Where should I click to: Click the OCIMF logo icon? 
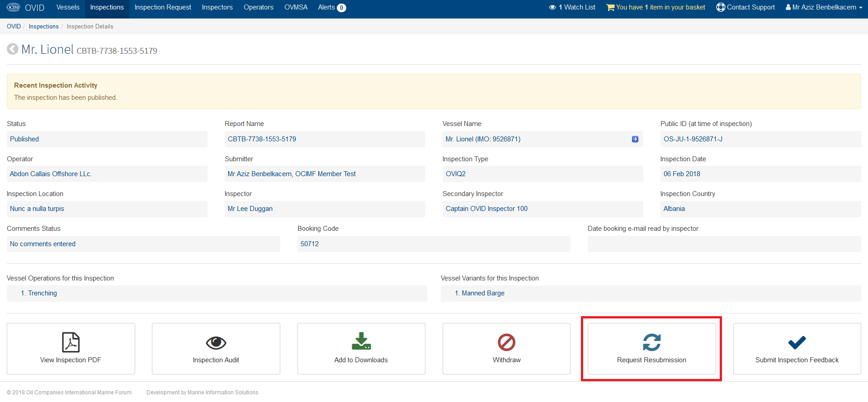click(x=14, y=7)
